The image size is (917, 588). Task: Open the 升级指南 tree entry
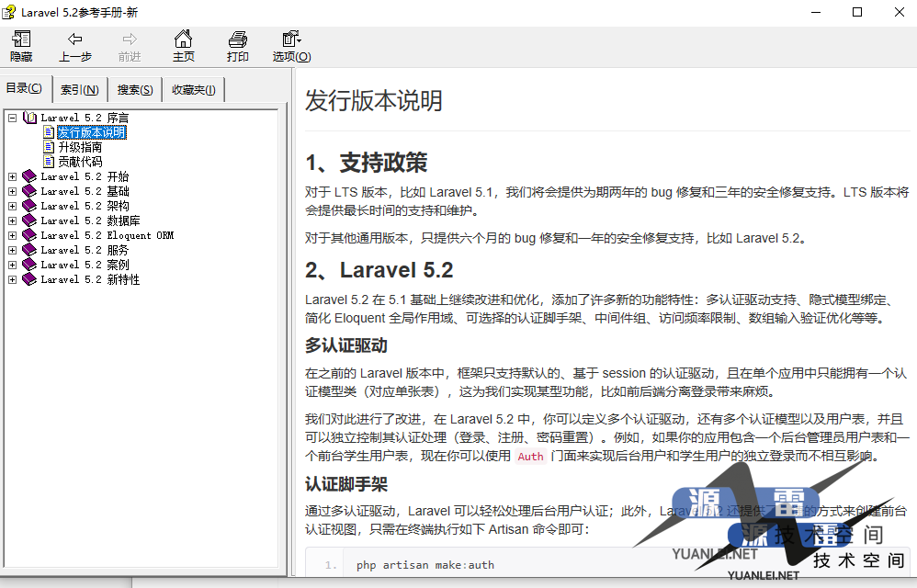(80, 147)
